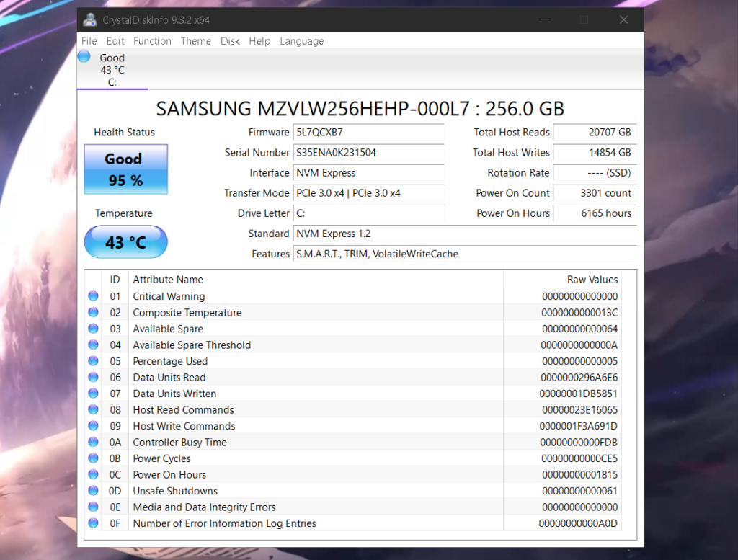The image size is (738, 560).
Task: Click the status orb for Available Spare Threshold
Action: [93, 345]
